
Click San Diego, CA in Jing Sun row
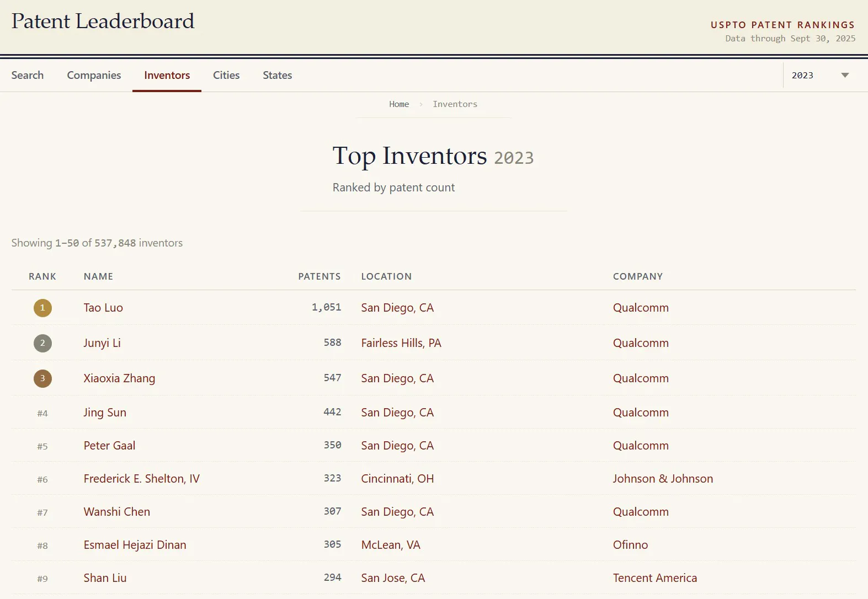pos(397,413)
